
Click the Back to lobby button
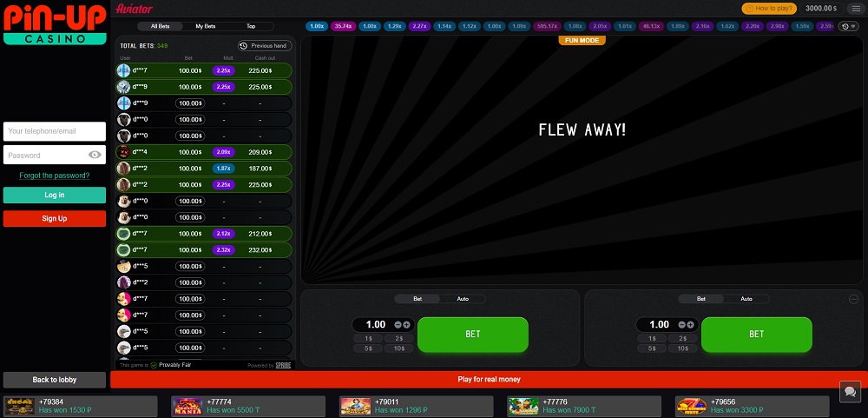click(54, 380)
